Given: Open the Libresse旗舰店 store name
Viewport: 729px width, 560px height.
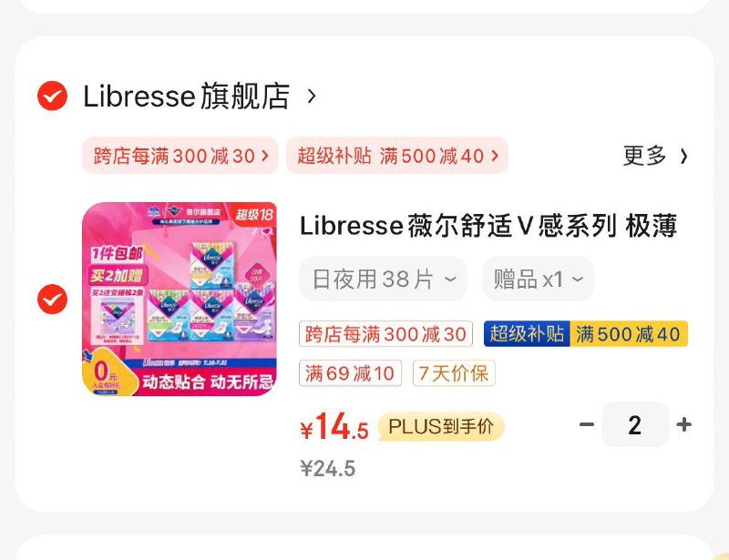Looking at the screenshot, I should click(x=187, y=97).
